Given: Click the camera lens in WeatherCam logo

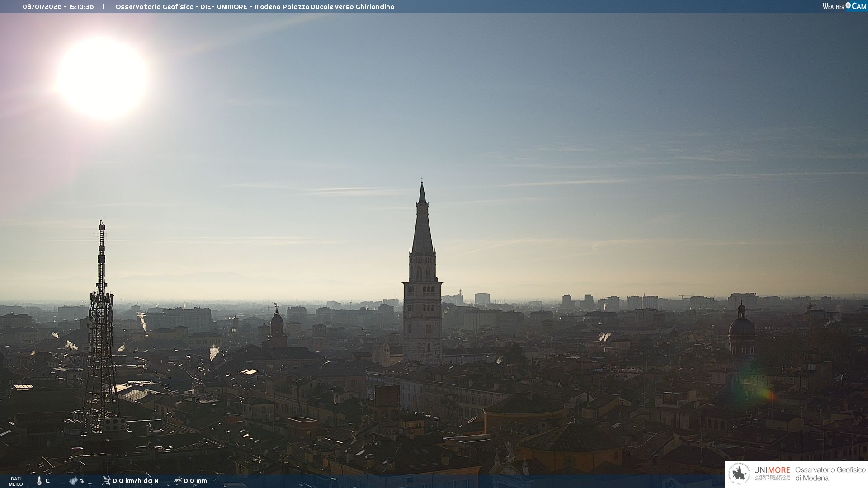Looking at the screenshot, I should click(x=848, y=5).
